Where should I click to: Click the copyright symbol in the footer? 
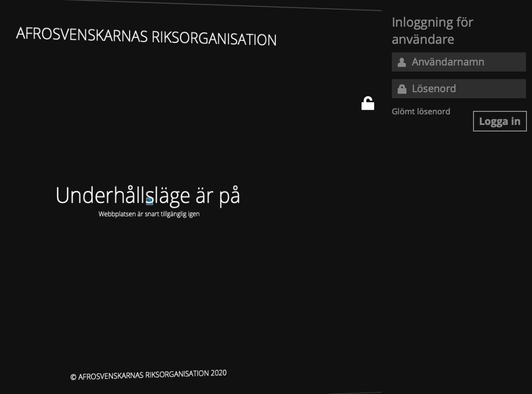pyautogui.click(x=73, y=377)
